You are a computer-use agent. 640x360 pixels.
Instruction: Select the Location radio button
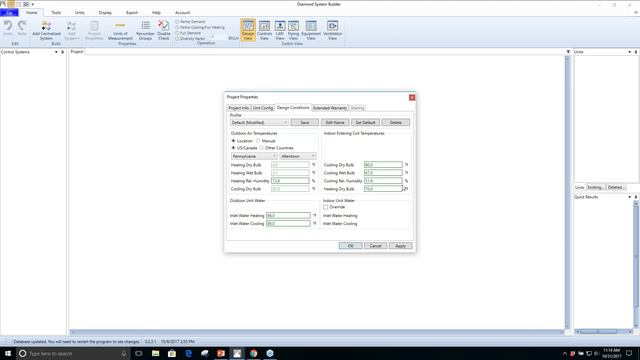233,141
